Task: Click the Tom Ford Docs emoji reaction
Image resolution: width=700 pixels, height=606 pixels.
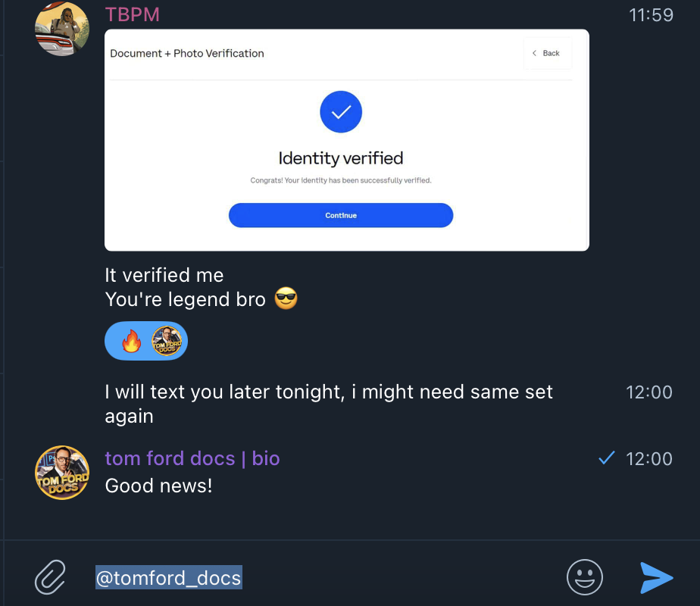Action: click(166, 340)
